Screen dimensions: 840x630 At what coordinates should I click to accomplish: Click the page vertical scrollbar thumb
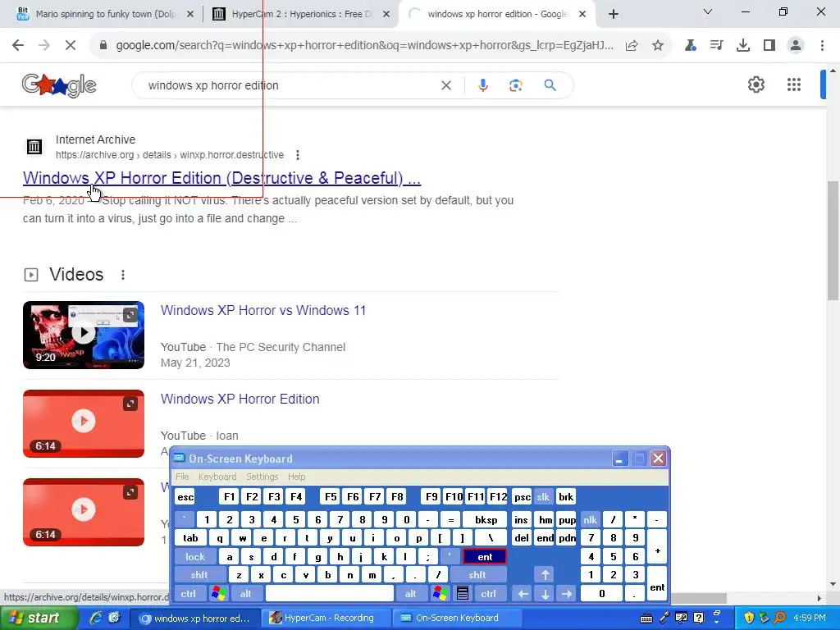(833, 240)
